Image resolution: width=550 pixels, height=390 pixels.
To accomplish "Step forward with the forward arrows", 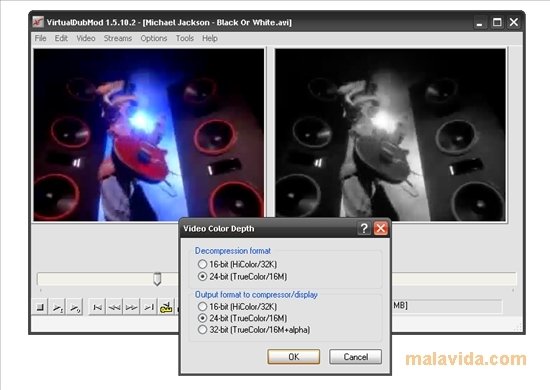I will click(132, 308).
